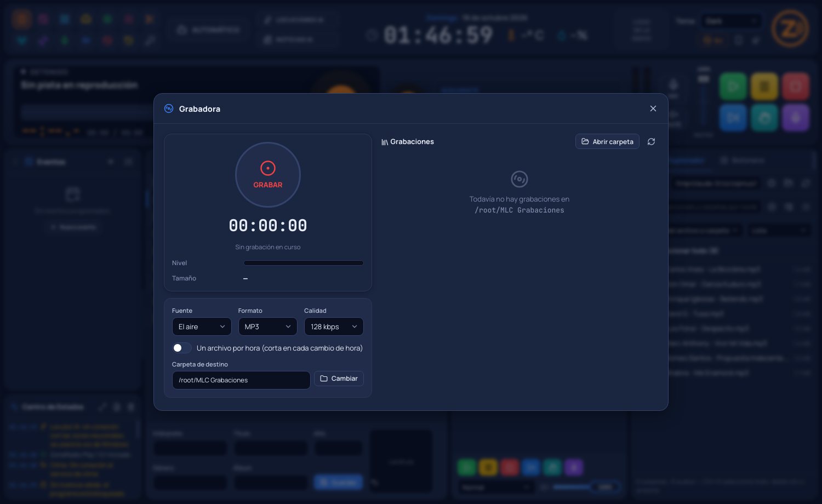
Task: Focus the Carpeta de destino path field
Action: [x=241, y=380]
